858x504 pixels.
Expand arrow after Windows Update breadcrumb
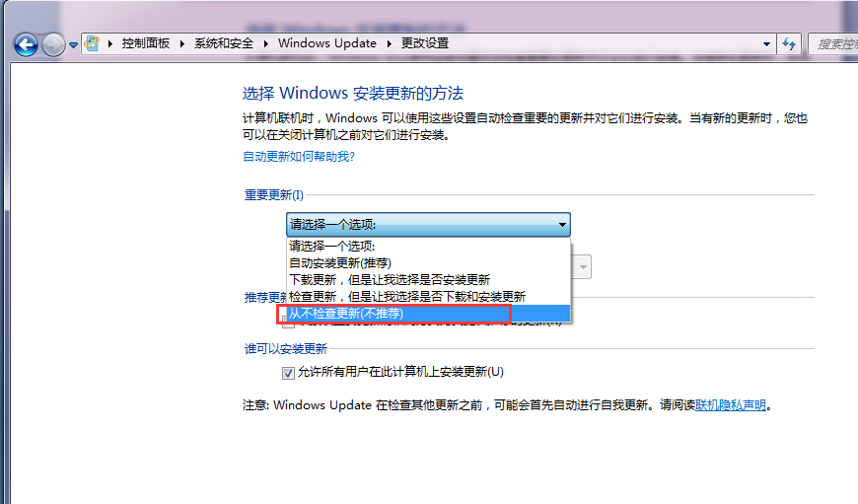[x=389, y=43]
